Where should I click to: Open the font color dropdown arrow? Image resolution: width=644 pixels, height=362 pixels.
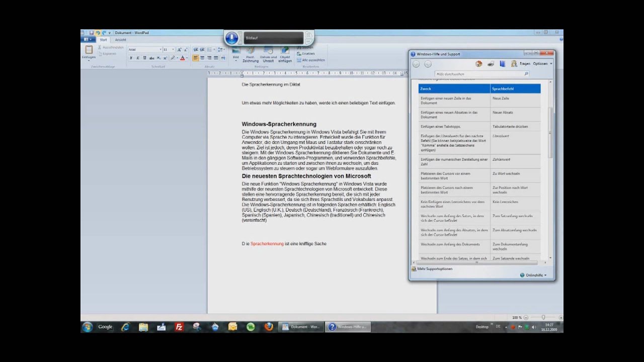(187, 58)
